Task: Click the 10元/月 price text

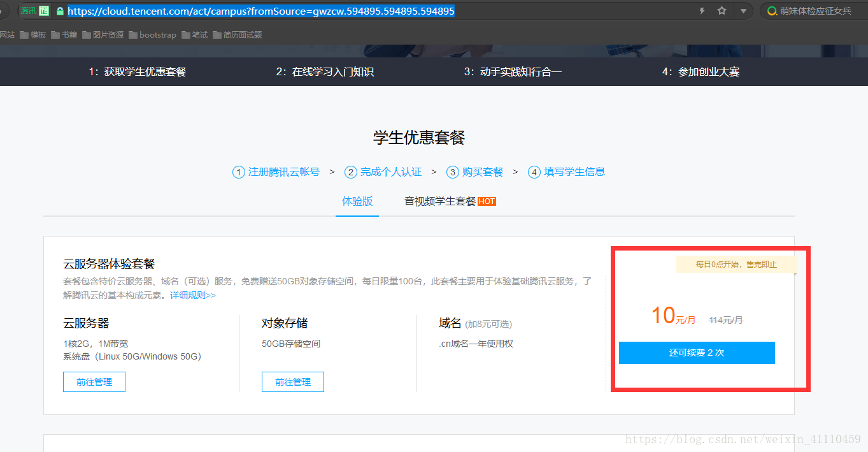Action: [x=673, y=316]
